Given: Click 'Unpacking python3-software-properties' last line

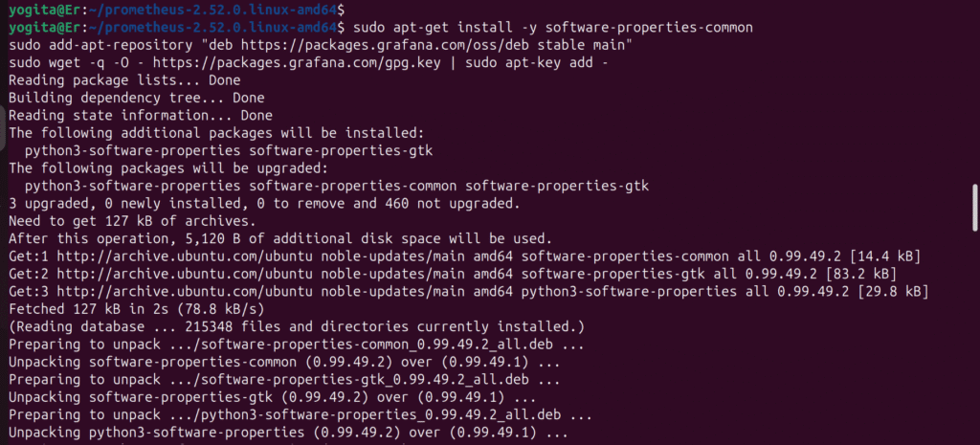Looking at the screenshot, I should pyautogui.click(x=289, y=433).
